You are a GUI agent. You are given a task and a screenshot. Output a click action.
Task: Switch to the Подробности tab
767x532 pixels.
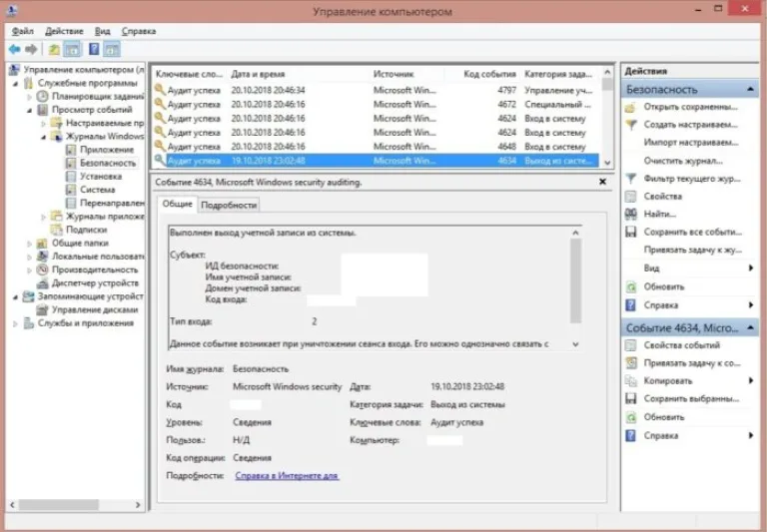coord(229,206)
